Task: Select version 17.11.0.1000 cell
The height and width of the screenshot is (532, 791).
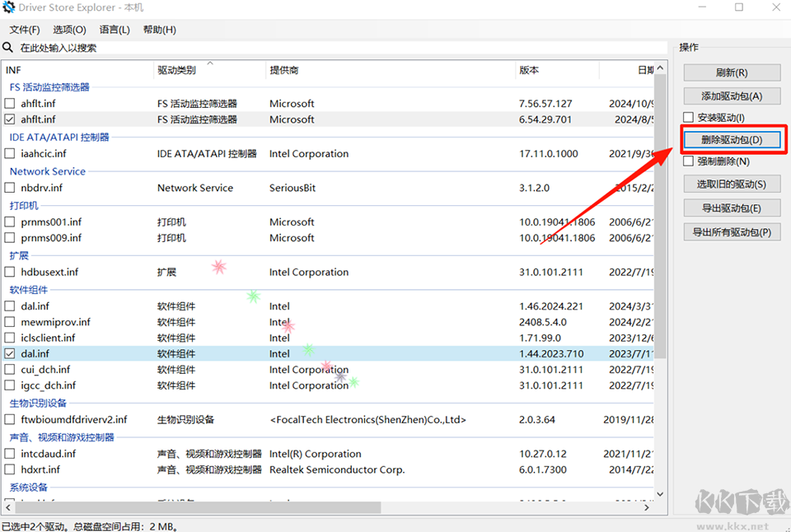Action: click(x=549, y=153)
